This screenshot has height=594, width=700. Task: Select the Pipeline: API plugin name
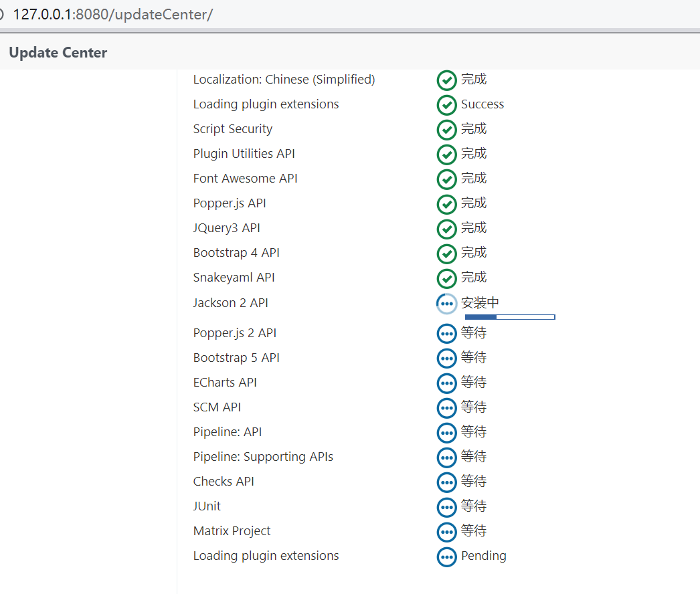click(x=228, y=432)
